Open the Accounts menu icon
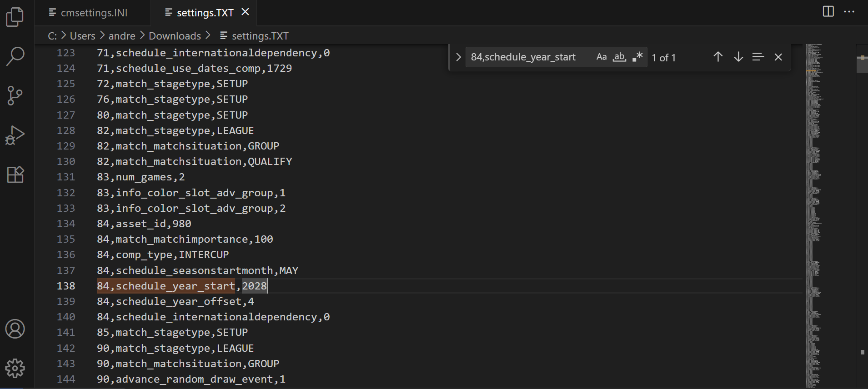 (15, 329)
